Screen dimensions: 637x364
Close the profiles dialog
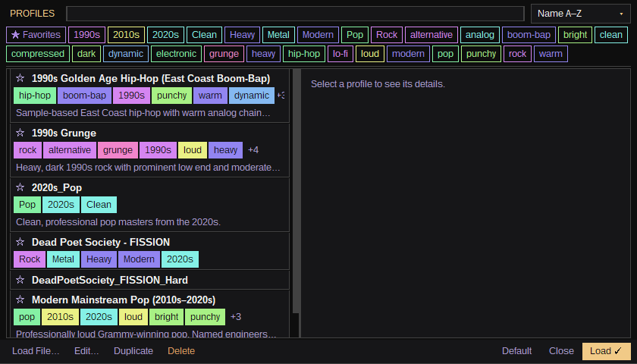pyautogui.click(x=561, y=351)
